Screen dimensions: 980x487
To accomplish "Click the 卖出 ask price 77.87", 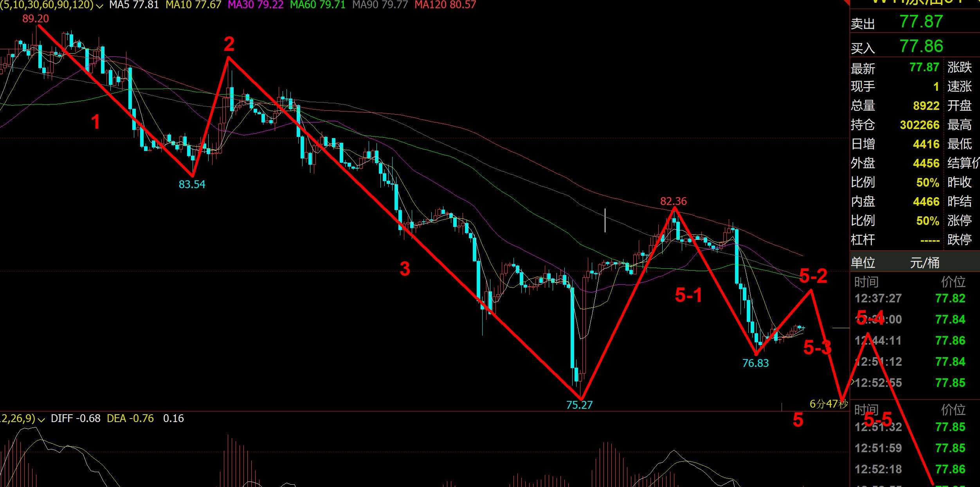I will click(x=921, y=22).
